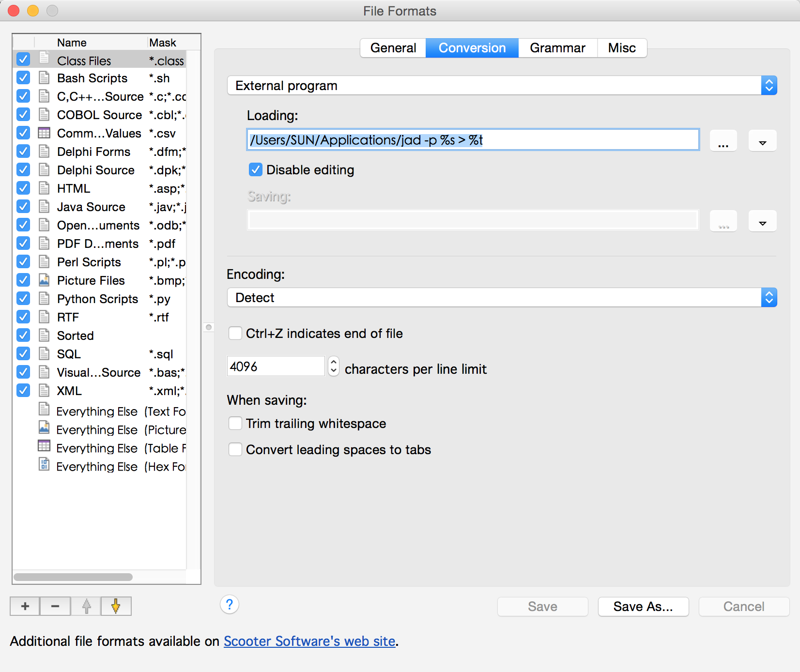Screen dimensions: 800x672
Task: Open the External program dropdown
Action: [x=502, y=86]
